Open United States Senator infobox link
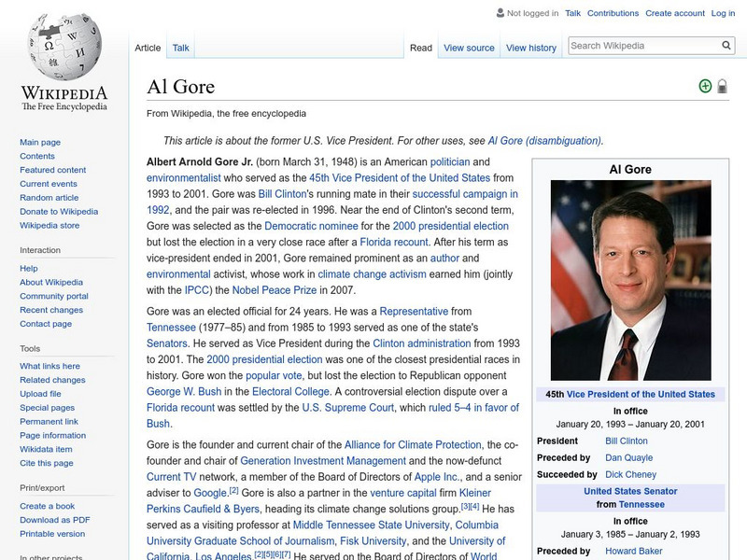 630,491
